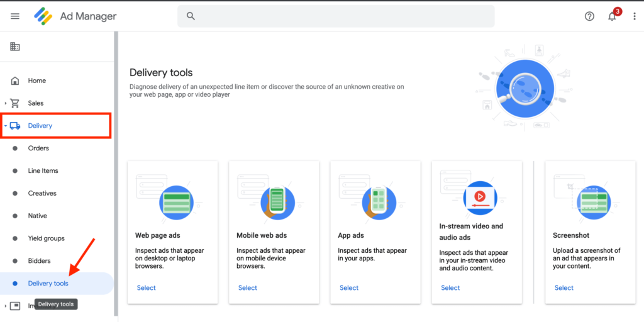Click the Web page ads title

(158, 235)
